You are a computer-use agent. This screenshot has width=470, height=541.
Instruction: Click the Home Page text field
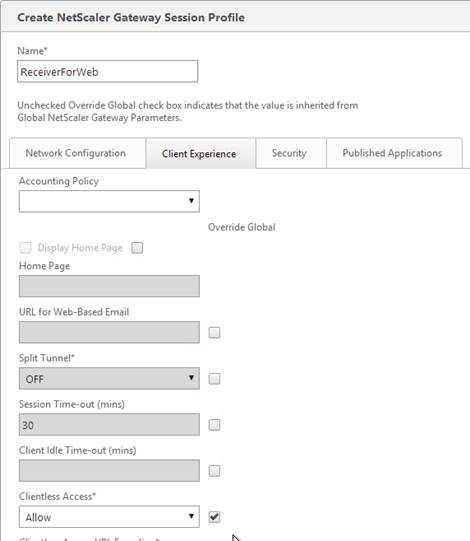coord(109,286)
